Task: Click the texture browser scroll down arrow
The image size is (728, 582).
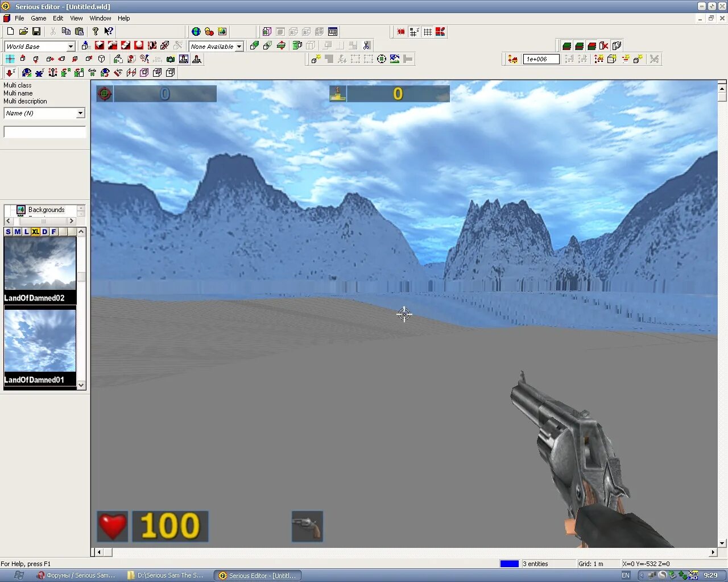Action: (x=81, y=385)
